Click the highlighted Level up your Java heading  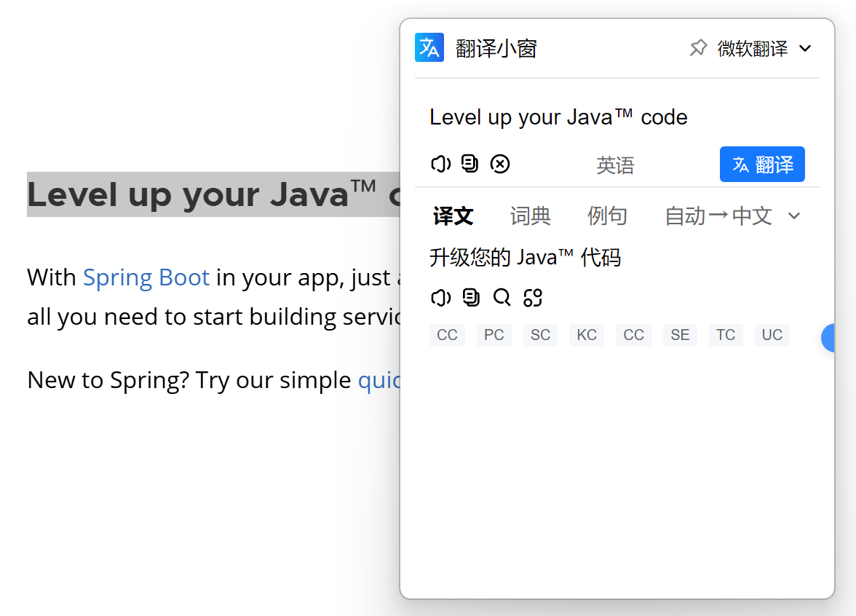click(213, 194)
